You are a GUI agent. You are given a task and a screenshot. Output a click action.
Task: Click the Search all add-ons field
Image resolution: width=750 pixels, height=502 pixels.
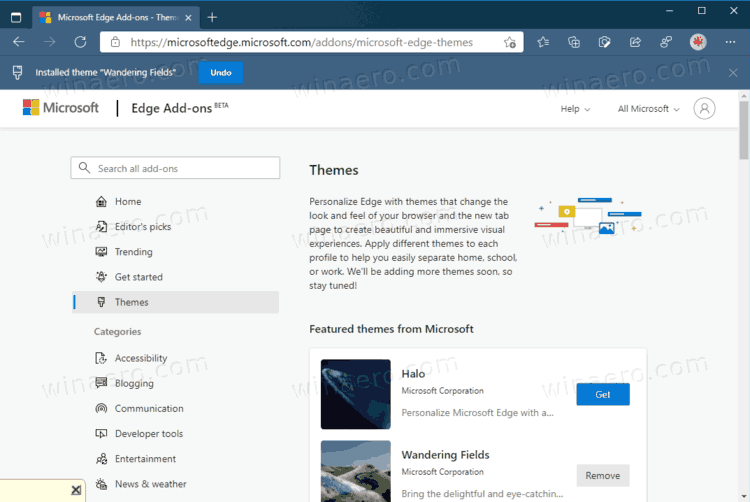pyautogui.click(x=175, y=168)
